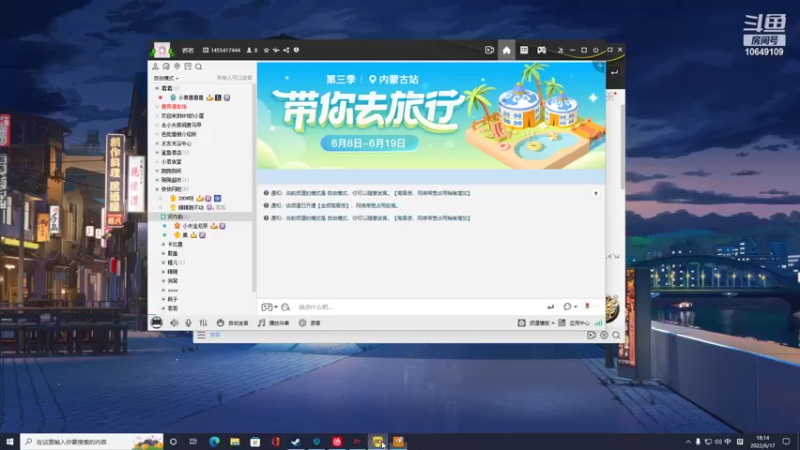
Task: Click the plus icon at banner top right
Action: pos(599,66)
